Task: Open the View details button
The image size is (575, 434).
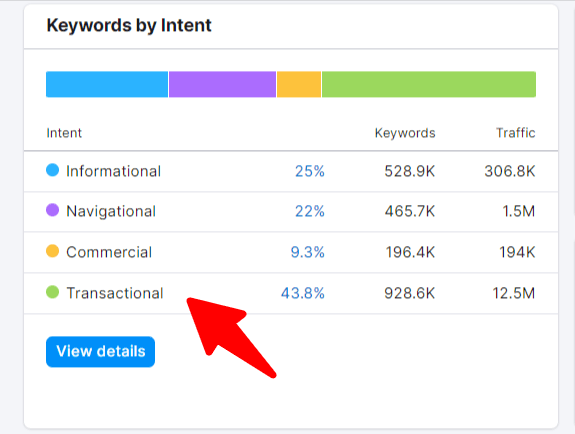Action: pos(100,351)
